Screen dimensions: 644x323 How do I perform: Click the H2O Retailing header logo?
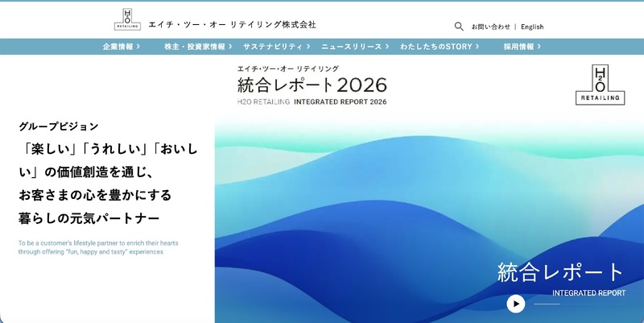click(x=127, y=19)
